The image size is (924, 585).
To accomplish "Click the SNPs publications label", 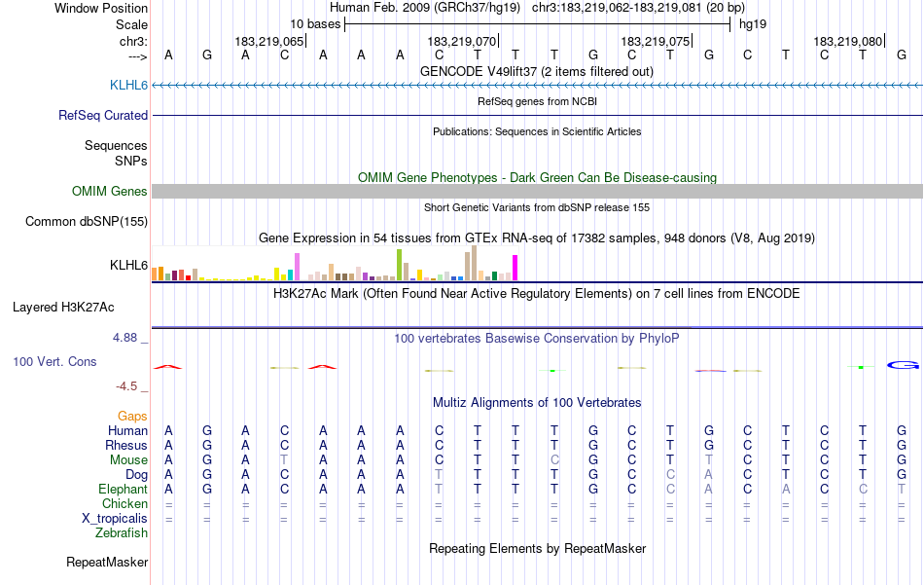I will pyautogui.click(x=131, y=161).
